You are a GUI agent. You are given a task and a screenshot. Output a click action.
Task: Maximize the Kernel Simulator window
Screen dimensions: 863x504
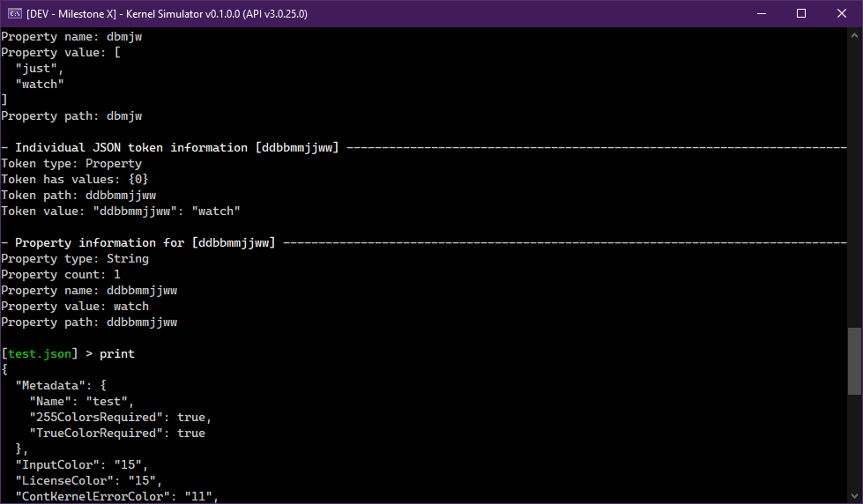tap(800, 13)
